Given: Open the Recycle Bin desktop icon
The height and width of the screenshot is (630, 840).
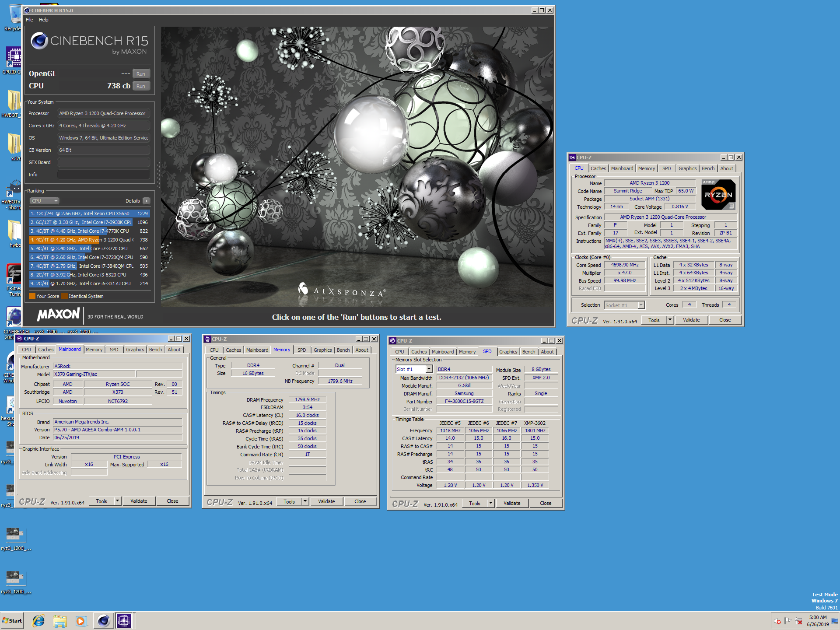Looking at the screenshot, I should point(13,17).
